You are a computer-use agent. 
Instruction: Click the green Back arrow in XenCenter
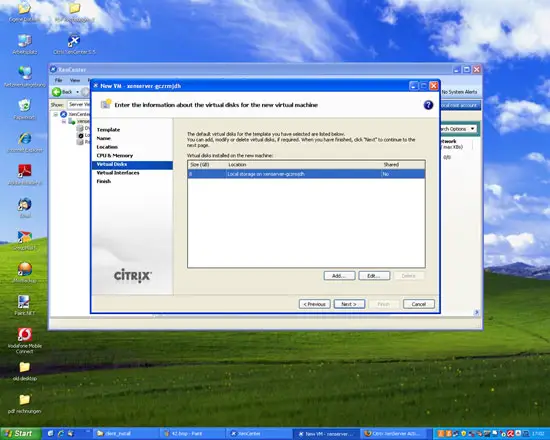tap(56, 92)
